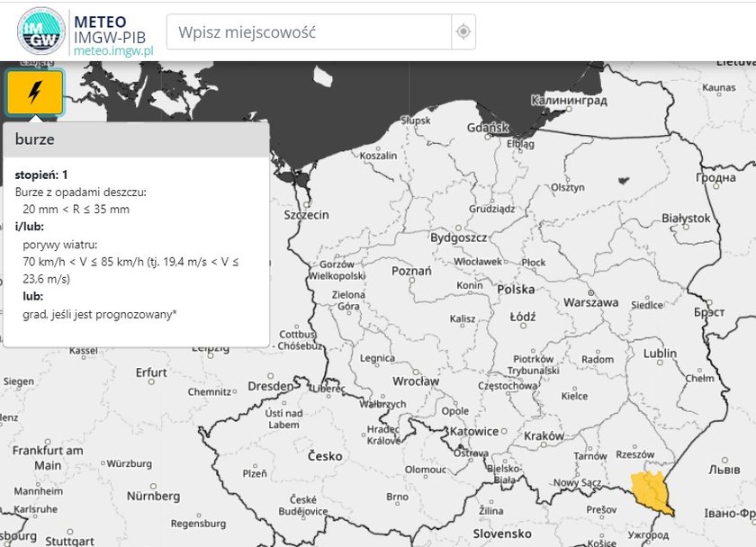Click Gdańsk city label on map
The height and width of the screenshot is (547, 756).
(488, 128)
